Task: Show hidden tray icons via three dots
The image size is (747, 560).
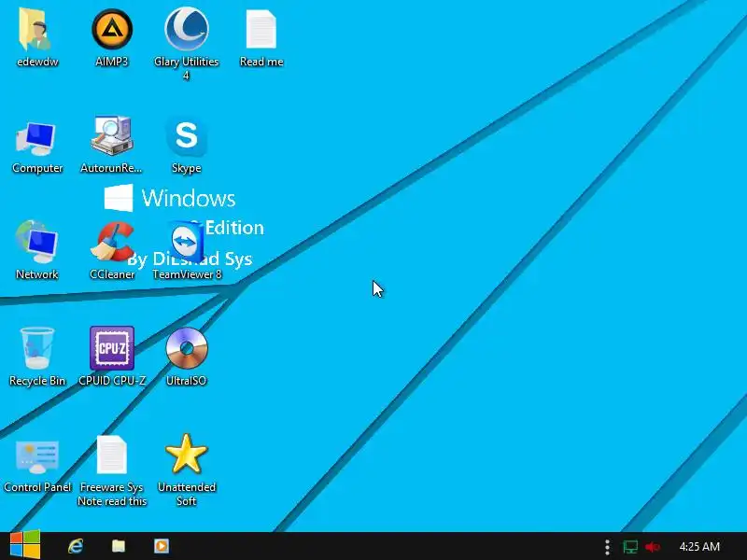Action: coord(607,547)
